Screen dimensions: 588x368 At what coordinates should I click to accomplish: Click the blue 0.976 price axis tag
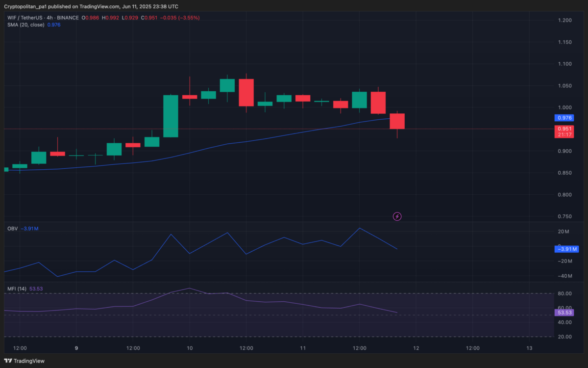[x=563, y=118]
